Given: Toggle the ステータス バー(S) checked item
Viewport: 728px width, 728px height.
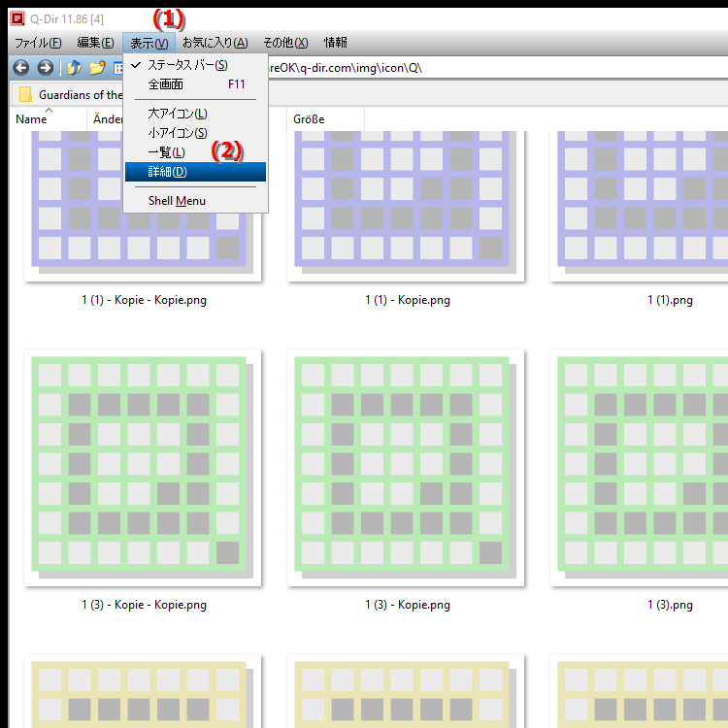Looking at the screenshot, I should (x=195, y=65).
